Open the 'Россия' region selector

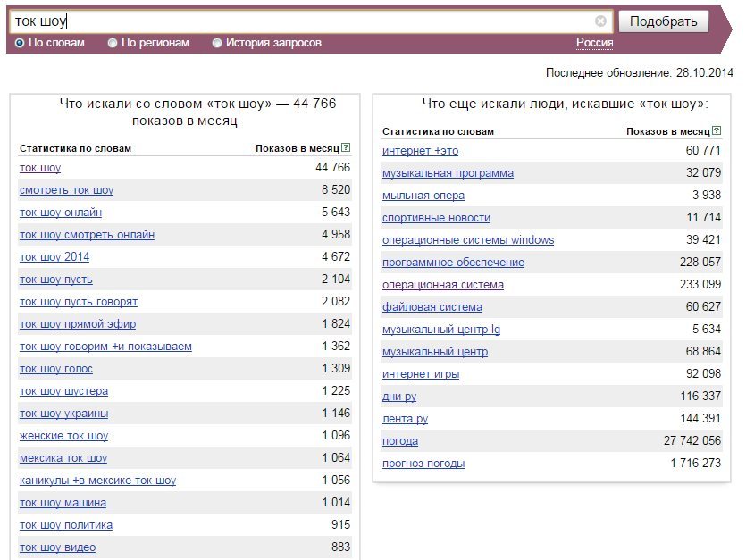pyautogui.click(x=594, y=43)
